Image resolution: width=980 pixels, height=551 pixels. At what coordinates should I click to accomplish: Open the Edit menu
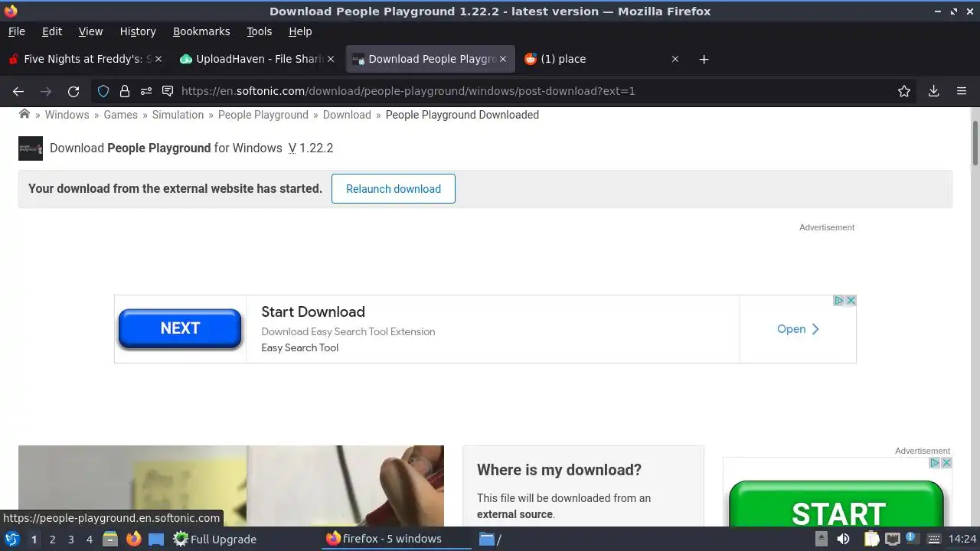pyautogui.click(x=52, y=31)
